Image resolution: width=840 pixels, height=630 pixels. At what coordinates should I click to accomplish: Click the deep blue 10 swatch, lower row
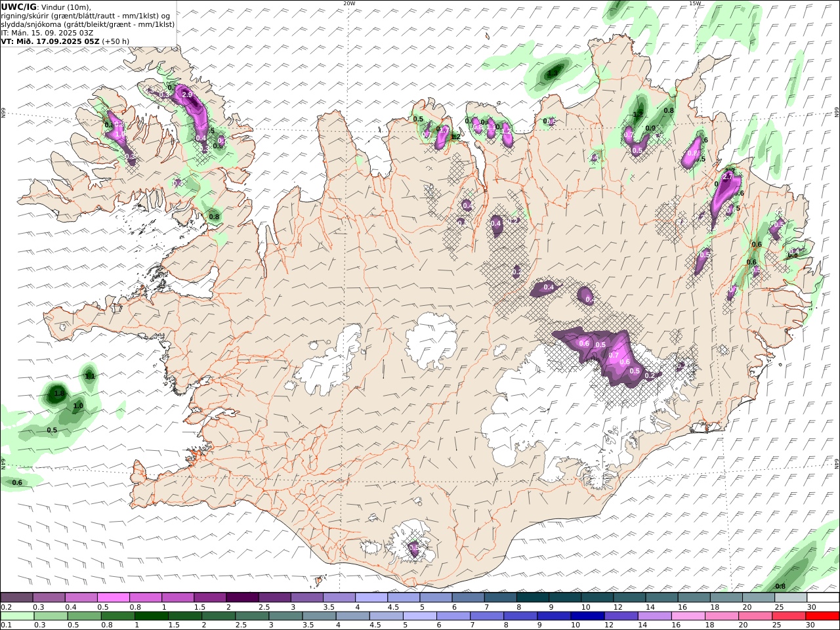pos(587,616)
